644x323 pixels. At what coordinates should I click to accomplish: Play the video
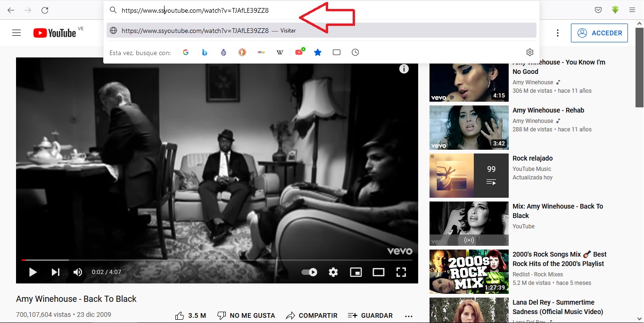(33, 272)
